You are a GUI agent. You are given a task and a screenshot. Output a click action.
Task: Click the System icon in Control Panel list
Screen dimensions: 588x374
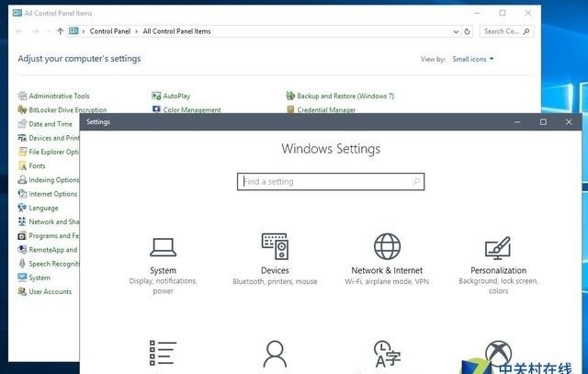tap(22, 278)
